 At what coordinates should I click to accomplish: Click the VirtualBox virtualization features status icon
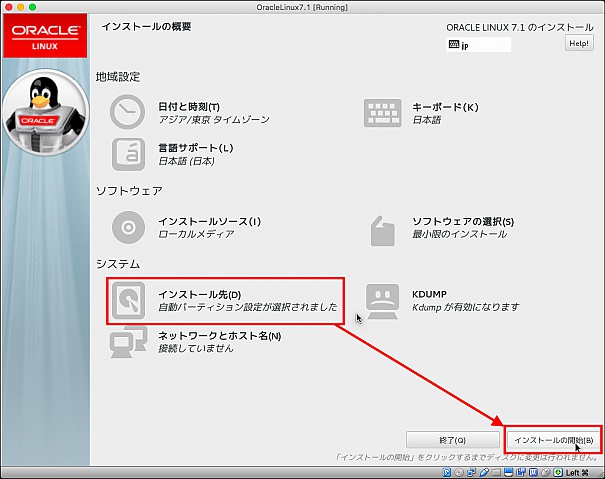coord(533,472)
